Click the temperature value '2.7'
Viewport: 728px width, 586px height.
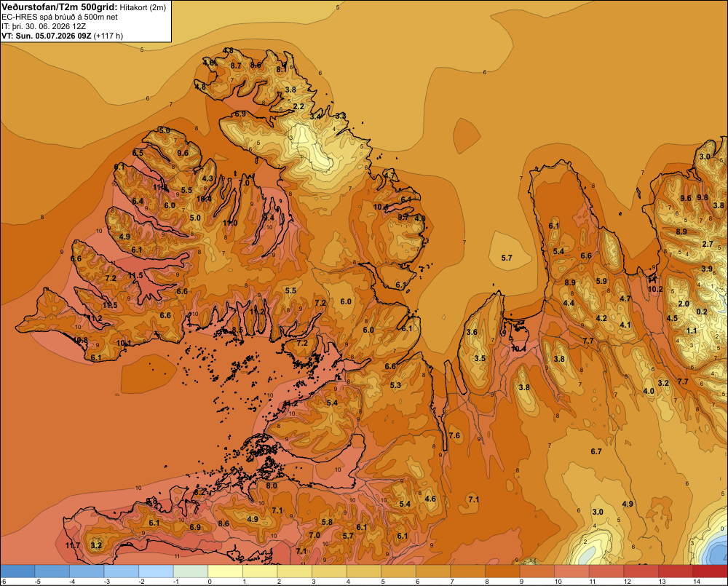pyautogui.click(x=707, y=244)
